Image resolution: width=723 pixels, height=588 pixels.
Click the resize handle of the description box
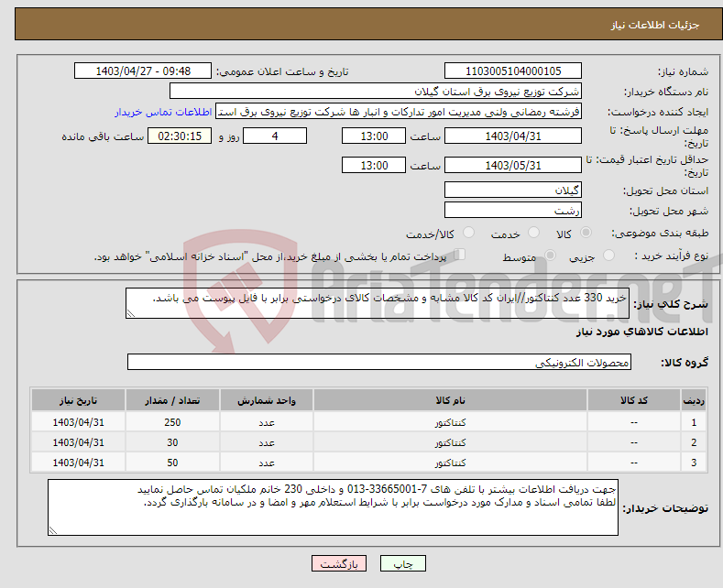[130, 314]
